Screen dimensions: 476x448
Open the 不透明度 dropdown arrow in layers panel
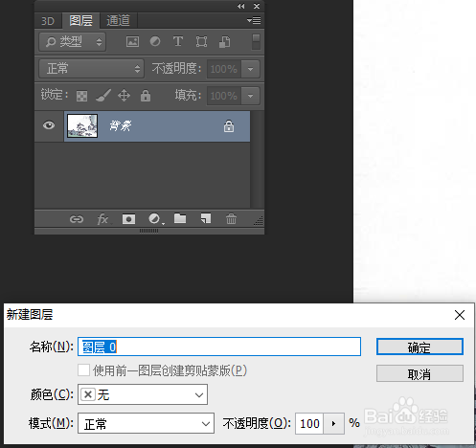[x=251, y=69]
